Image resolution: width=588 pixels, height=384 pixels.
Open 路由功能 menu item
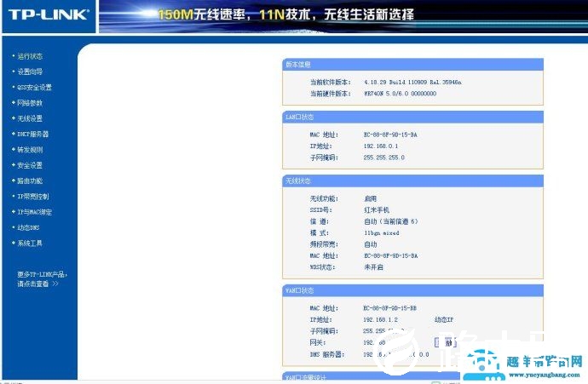30,181
